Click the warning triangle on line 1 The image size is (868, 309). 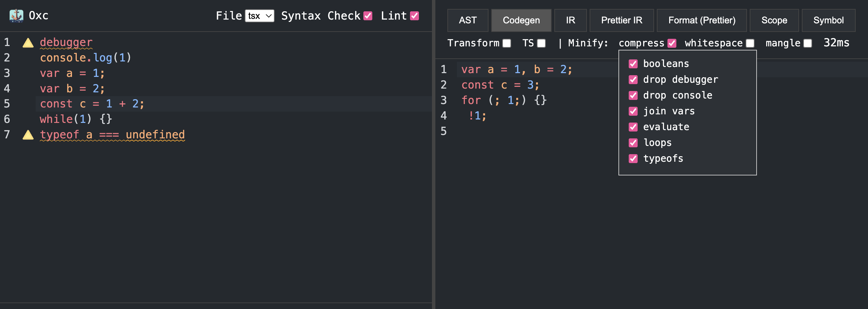(x=28, y=43)
